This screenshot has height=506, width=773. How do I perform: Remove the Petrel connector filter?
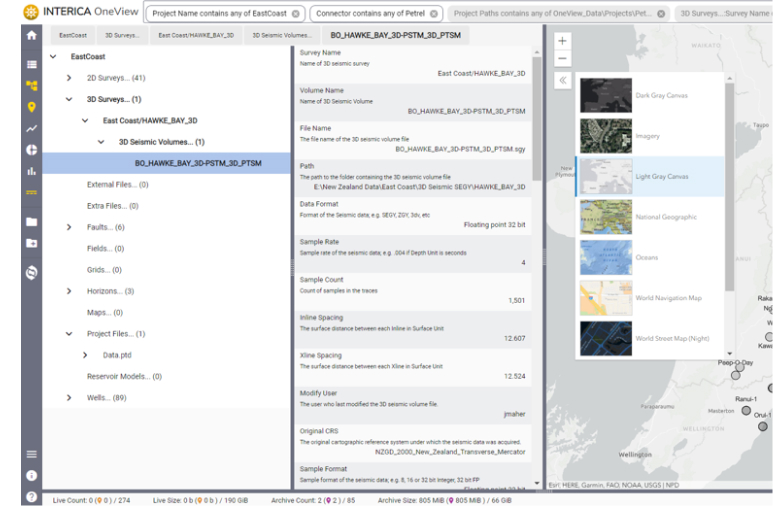pyautogui.click(x=433, y=14)
